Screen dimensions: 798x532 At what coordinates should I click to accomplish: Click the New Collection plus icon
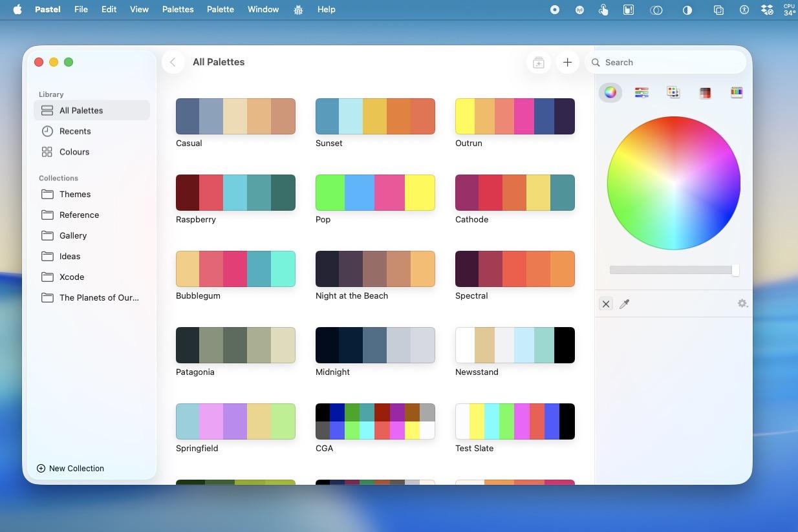click(41, 468)
